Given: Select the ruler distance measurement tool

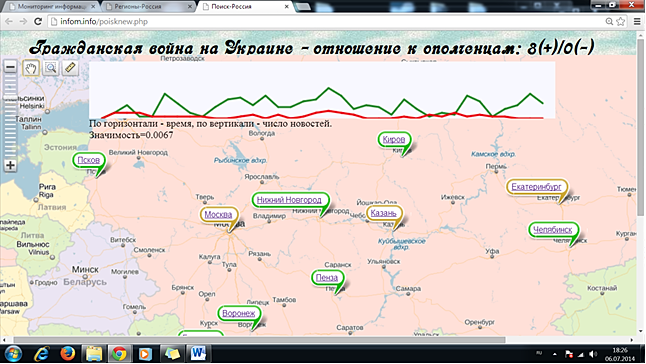Looking at the screenshot, I should pos(70,68).
